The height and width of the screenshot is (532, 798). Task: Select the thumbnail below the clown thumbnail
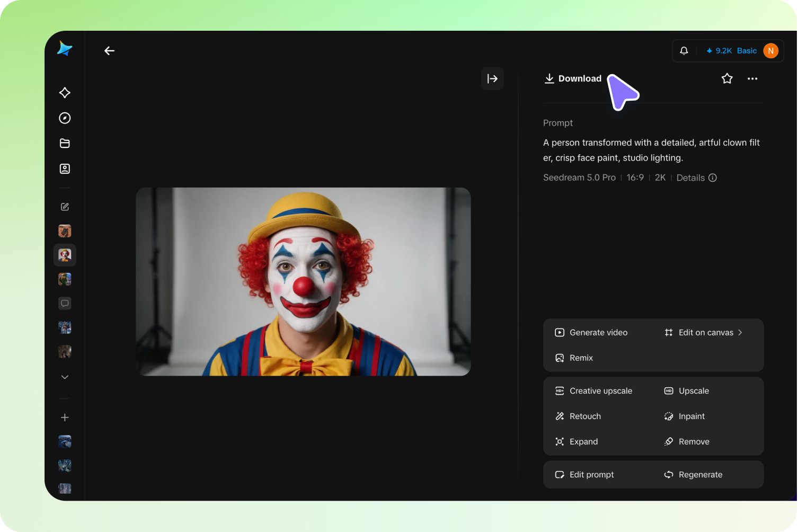[65, 279]
